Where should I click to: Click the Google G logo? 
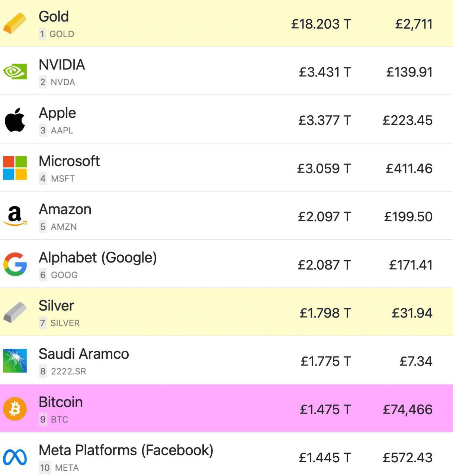click(15, 264)
